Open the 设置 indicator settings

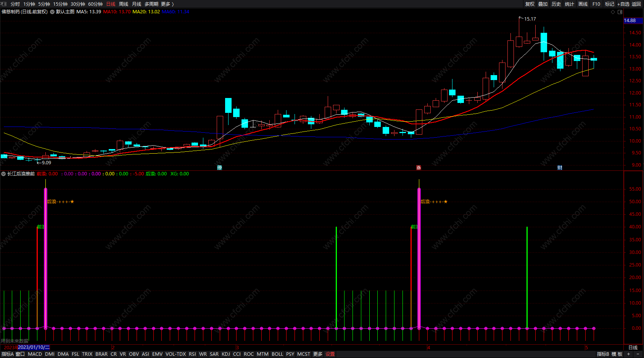330,354
